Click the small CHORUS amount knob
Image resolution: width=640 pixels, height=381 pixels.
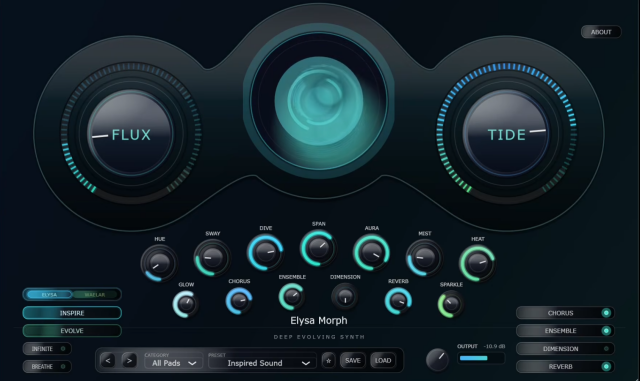coord(239,301)
